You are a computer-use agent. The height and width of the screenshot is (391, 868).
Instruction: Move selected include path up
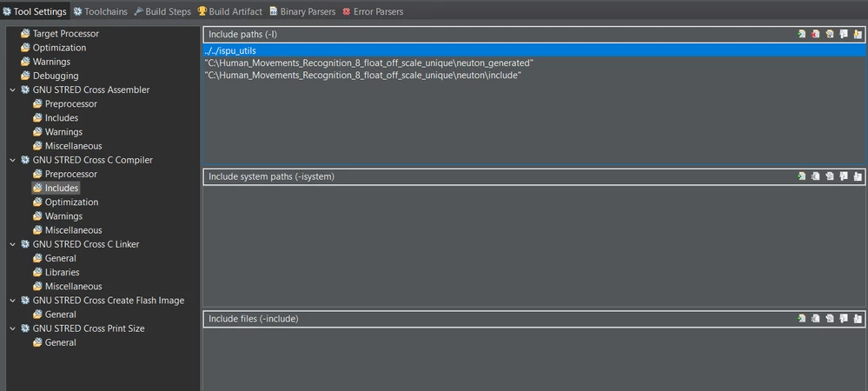[843, 35]
